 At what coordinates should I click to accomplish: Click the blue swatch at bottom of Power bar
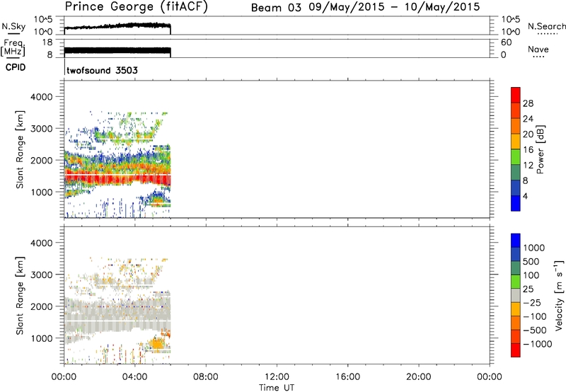[x=516, y=203]
